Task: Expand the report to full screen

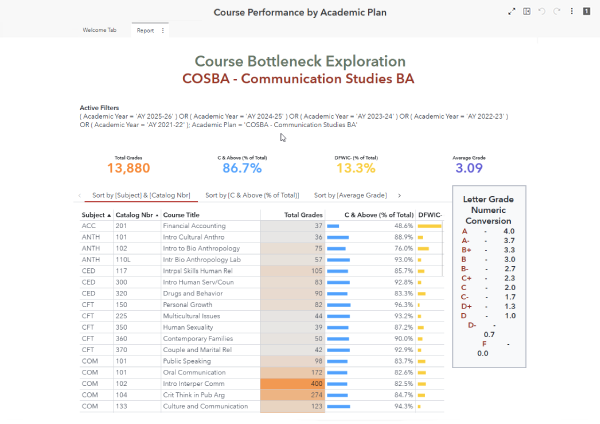Action: [x=512, y=11]
